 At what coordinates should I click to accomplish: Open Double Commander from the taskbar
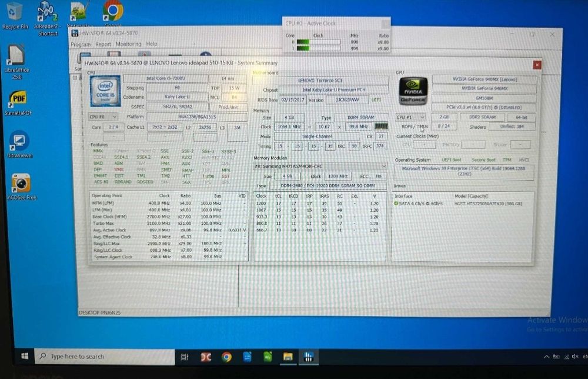[x=206, y=357]
